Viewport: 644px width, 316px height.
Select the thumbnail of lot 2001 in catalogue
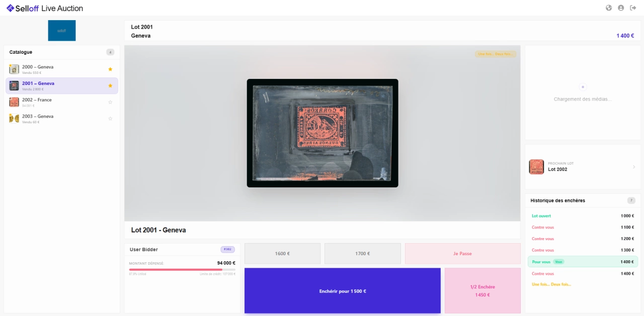pyautogui.click(x=14, y=86)
